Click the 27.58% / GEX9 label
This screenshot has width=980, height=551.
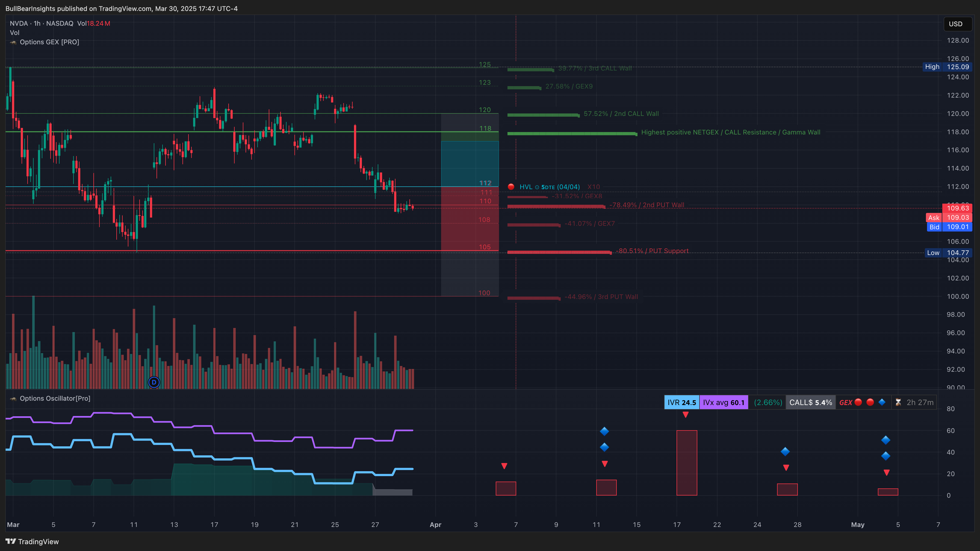[x=569, y=86]
